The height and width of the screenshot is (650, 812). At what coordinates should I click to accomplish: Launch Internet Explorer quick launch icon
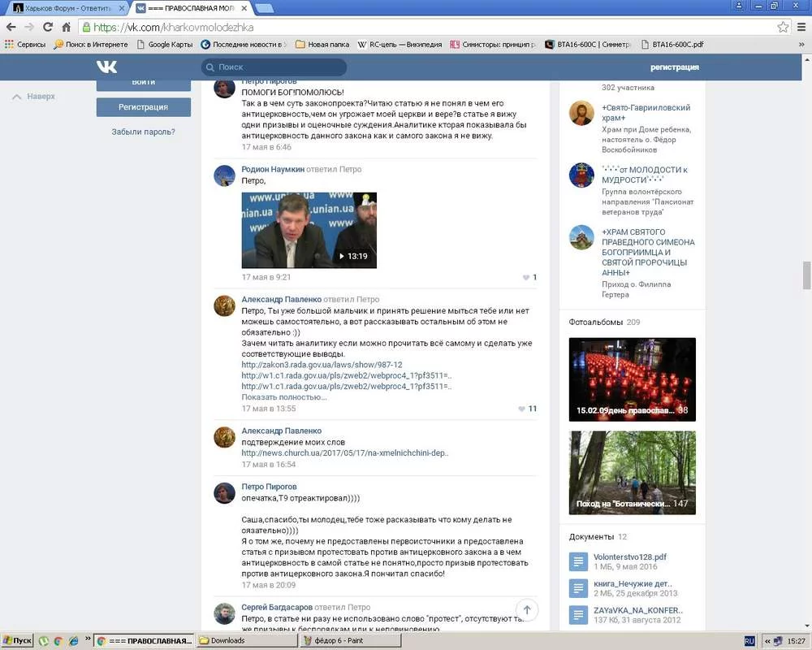pos(74,641)
